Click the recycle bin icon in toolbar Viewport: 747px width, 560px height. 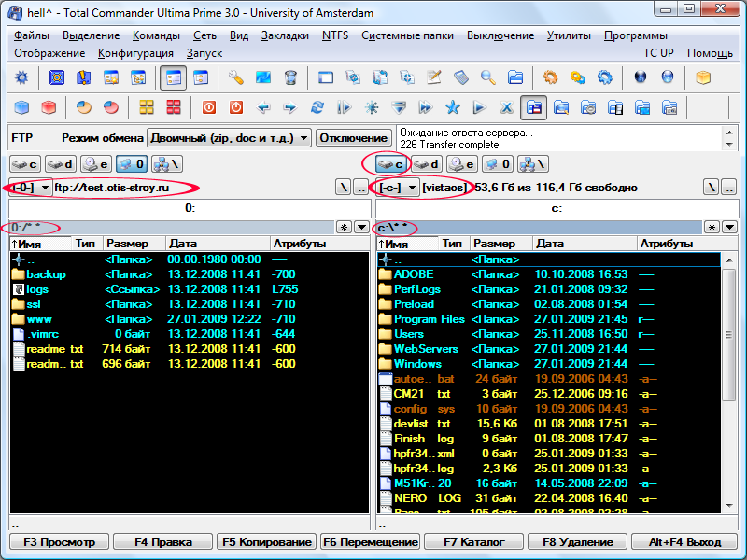pos(290,77)
